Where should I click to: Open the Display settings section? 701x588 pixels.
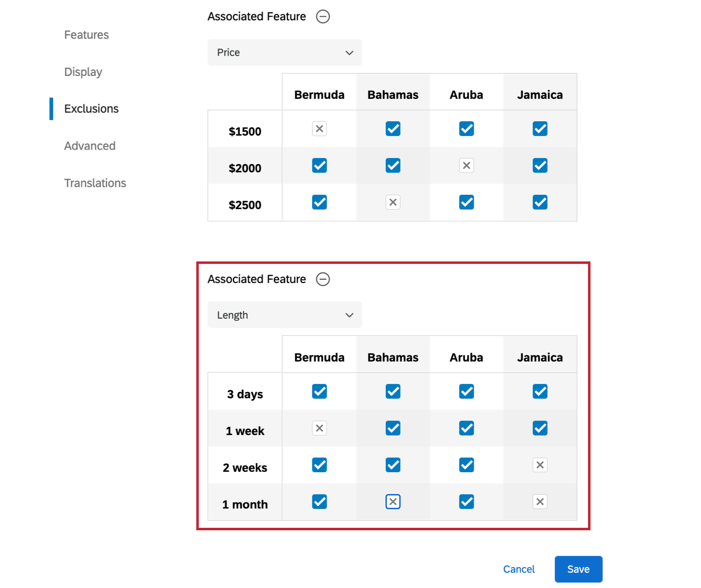(83, 72)
